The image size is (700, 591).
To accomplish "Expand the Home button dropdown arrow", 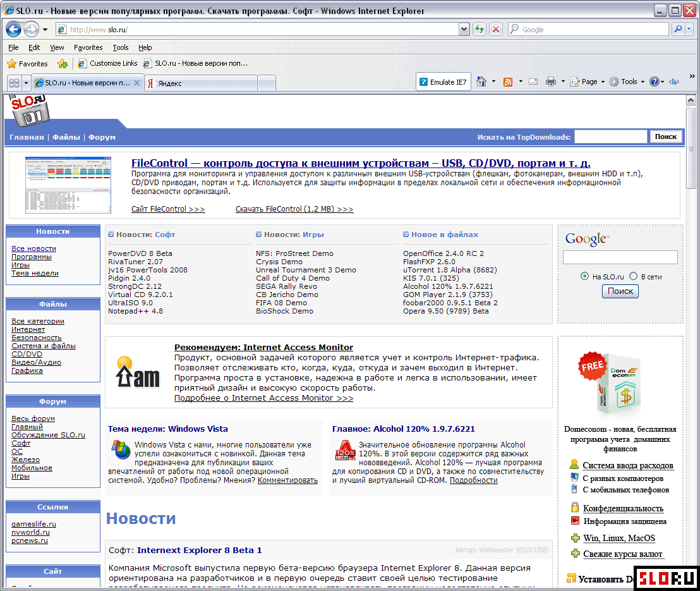I will pos(493,82).
